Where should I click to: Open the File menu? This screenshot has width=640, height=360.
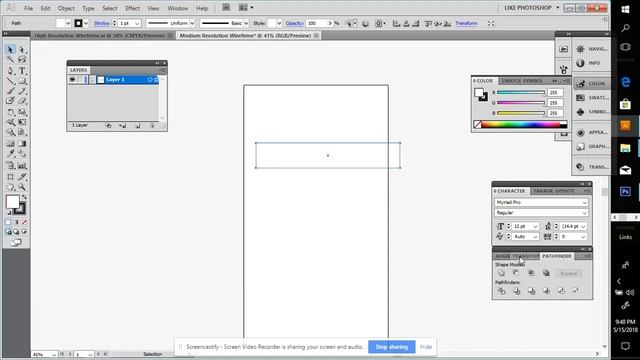tap(28, 8)
